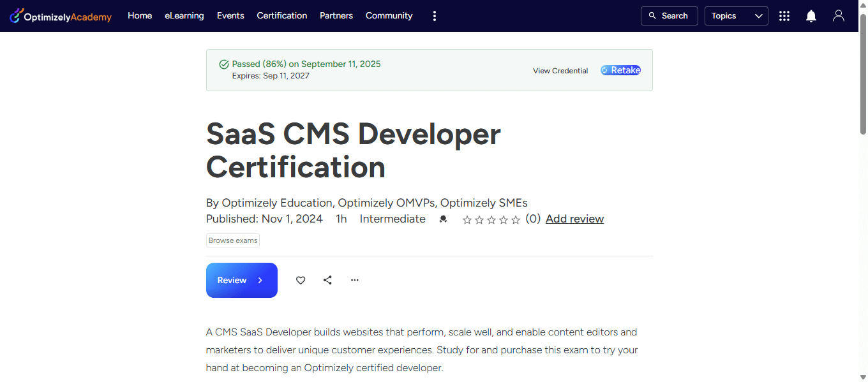The width and height of the screenshot is (868, 382).
Task: Click the badge icon next to Intermediate
Action: point(444,219)
